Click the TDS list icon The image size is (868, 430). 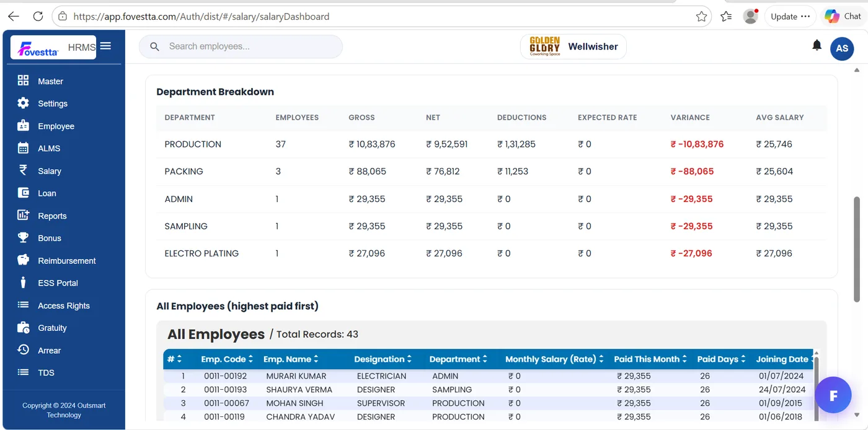(x=23, y=372)
